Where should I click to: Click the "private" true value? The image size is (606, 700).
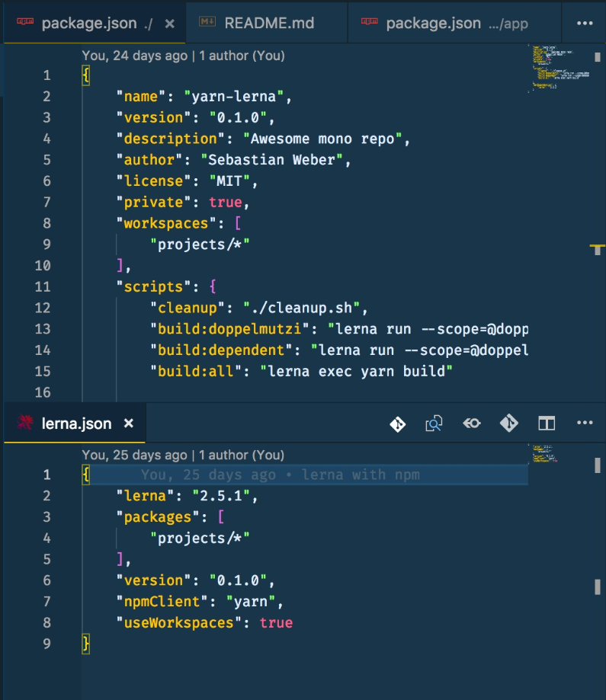click(x=225, y=203)
